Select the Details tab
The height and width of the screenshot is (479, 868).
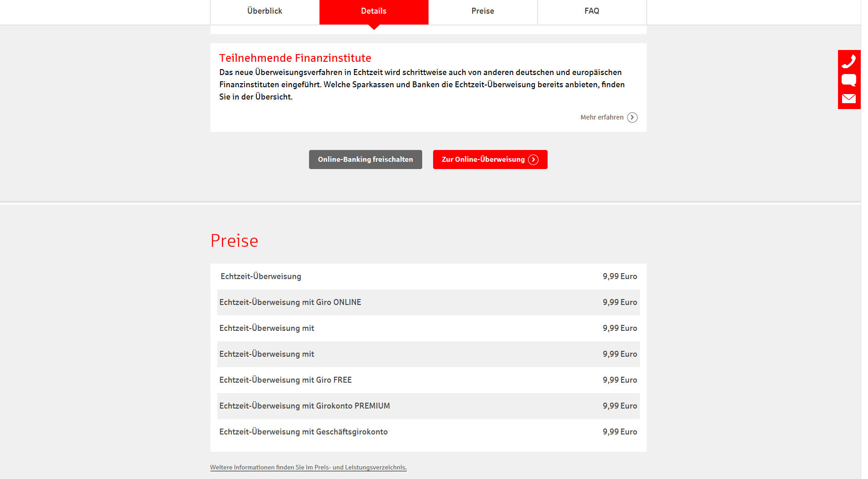coord(374,11)
